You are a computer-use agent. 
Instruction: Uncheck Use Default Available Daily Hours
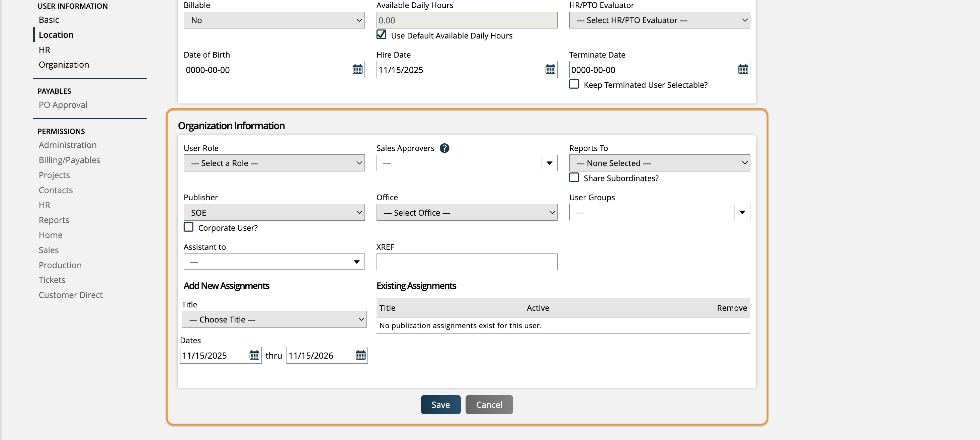(x=381, y=34)
